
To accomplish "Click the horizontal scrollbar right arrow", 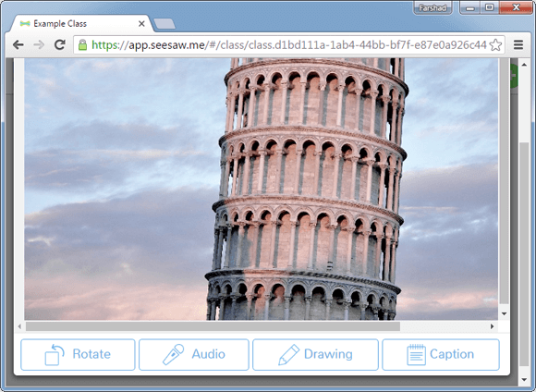I will pos(493,326).
